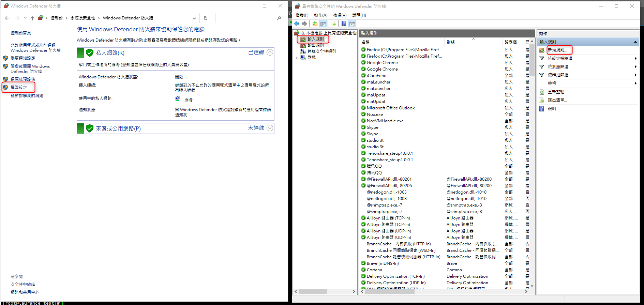644x305 pixels.
Task: Toggle Show/Hide Console Tree toolbar icon
Action: 323,24
